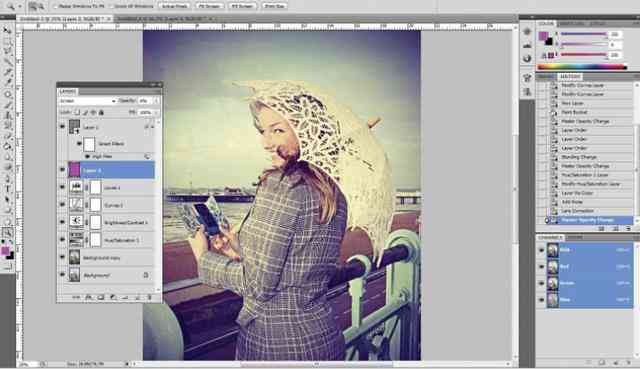Switch to the Styles tab

pyautogui.click(x=598, y=24)
